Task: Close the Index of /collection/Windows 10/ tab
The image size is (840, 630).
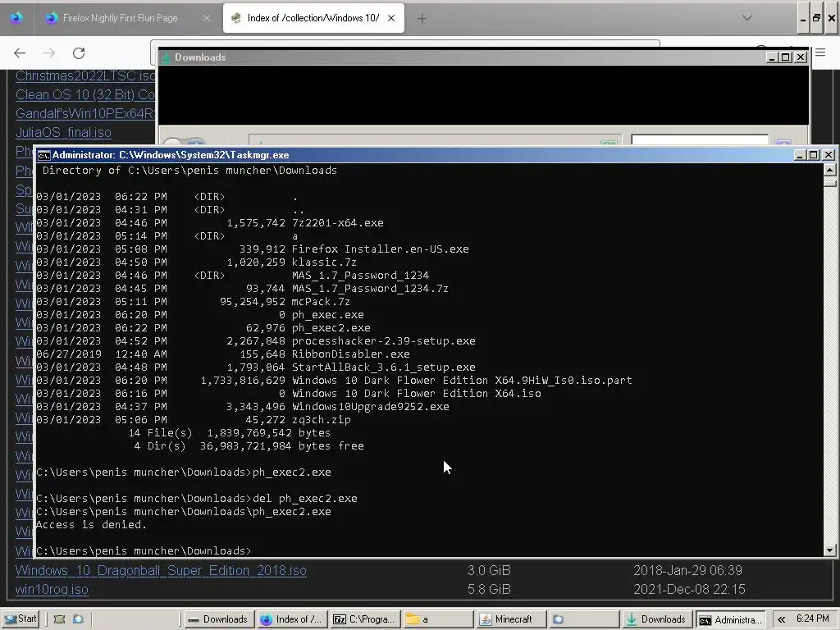Action: pyautogui.click(x=391, y=18)
